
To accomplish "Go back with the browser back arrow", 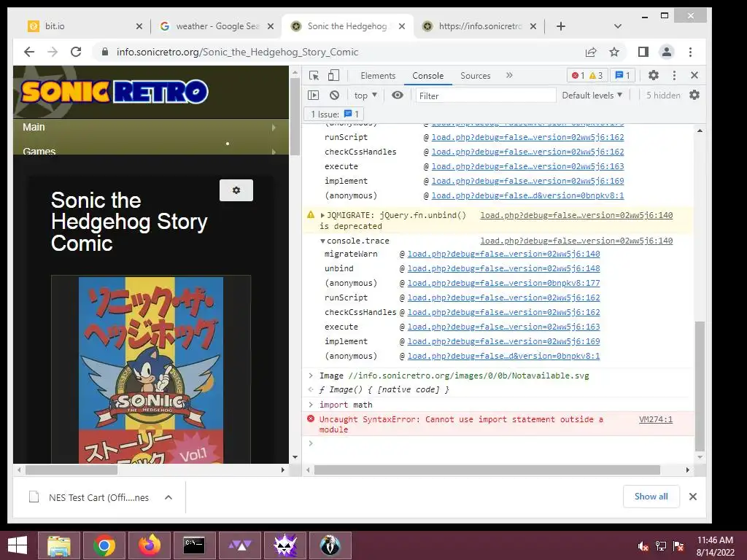I will coord(29,52).
